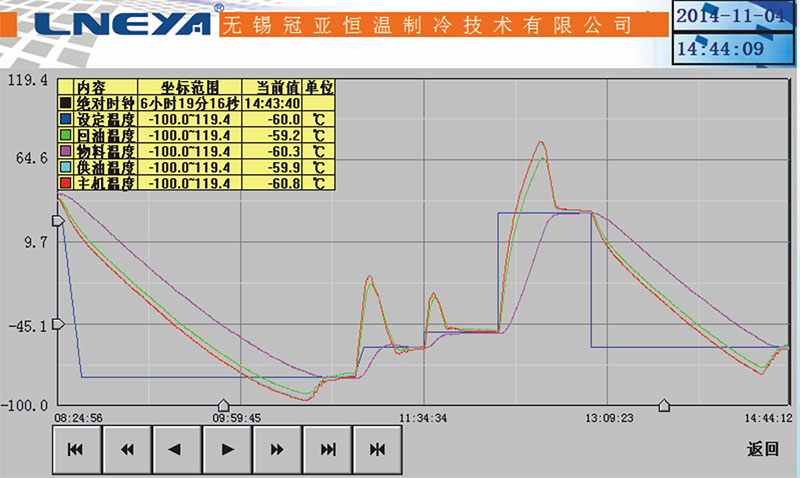The width and height of the screenshot is (800, 478).
Task: Grab the time-axis cursor marker near 09:59:45
Action: click(x=224, y=404)
